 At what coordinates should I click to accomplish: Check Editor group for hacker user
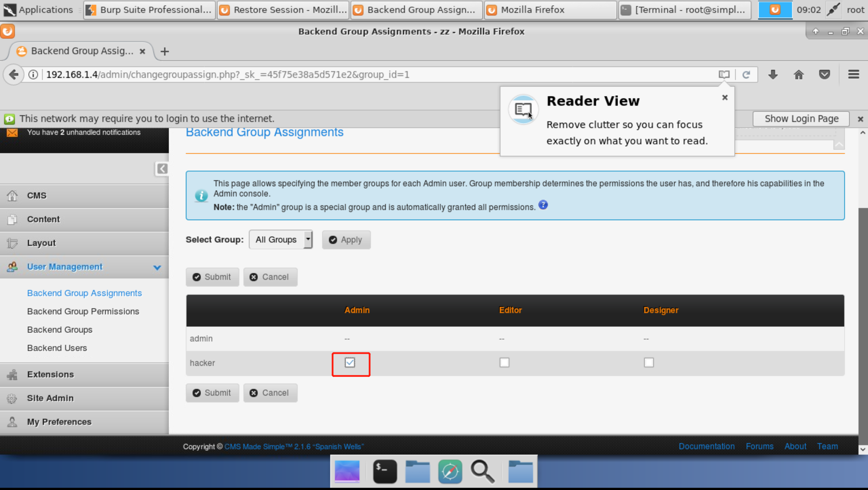click(504, 363)
